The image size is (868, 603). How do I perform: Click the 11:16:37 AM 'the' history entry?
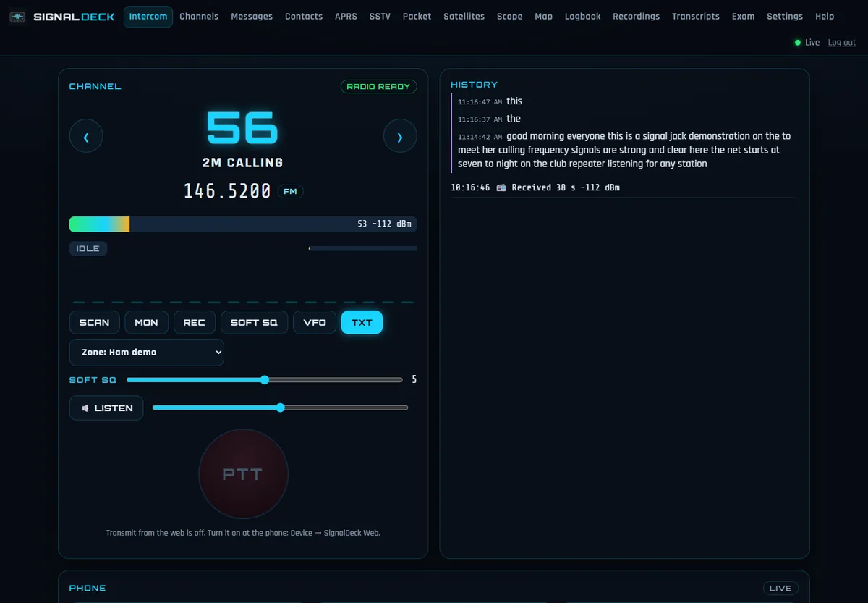tap(489, 119)
